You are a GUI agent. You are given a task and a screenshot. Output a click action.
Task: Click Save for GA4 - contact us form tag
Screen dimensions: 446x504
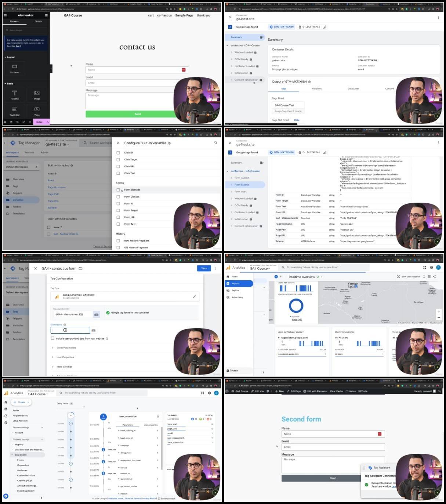coord(204,268)
